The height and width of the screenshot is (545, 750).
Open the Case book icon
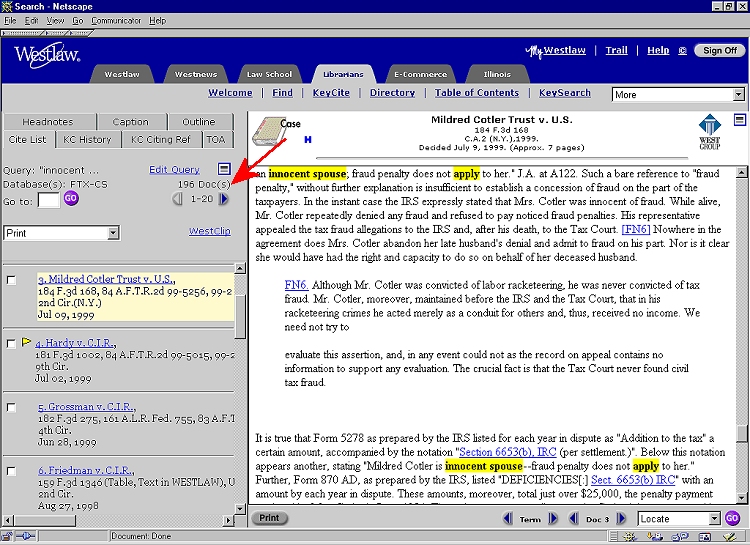coord(270,132)
